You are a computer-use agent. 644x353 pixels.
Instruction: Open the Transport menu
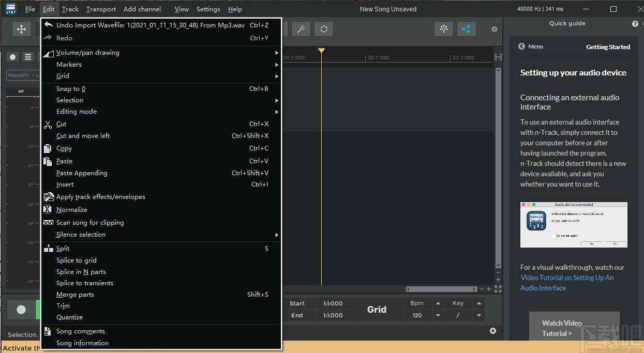[x=101, y=9]
